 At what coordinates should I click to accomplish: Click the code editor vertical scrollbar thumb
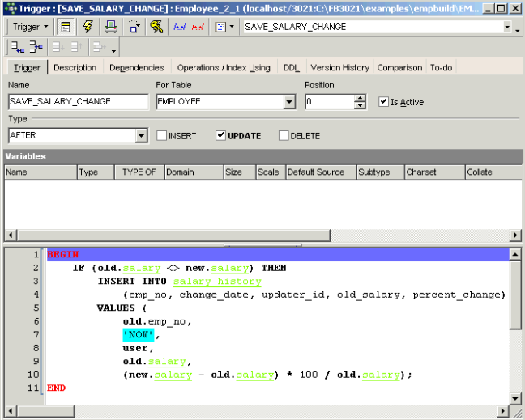(x=515, y=295)
